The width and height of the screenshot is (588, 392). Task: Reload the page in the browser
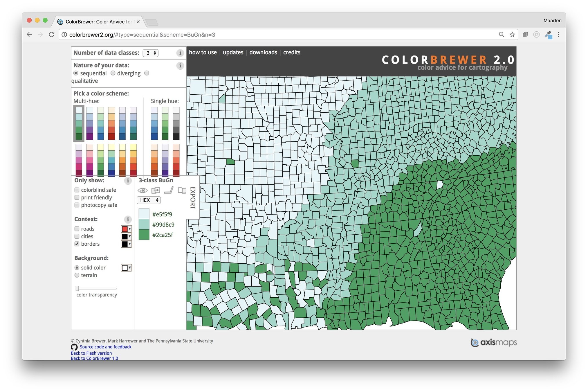(52, 35)
